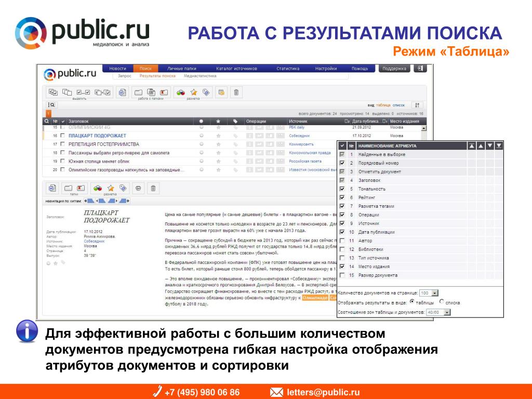Image resolution: width=532 pixels, height=399 pixels.
Task: Click the 'Заголовок' column header
Action: 78,121
